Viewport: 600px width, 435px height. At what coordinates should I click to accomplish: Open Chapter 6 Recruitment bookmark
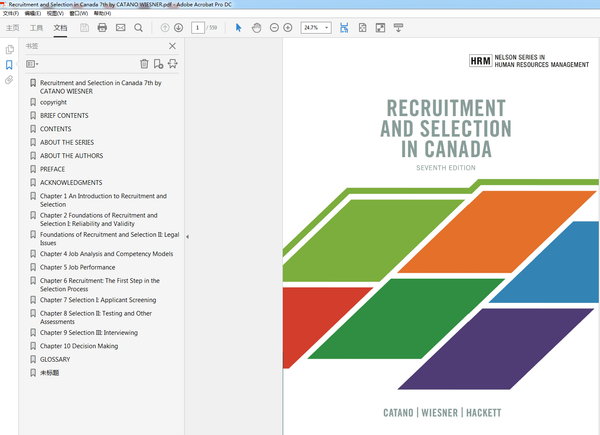(x=100, y=285)
